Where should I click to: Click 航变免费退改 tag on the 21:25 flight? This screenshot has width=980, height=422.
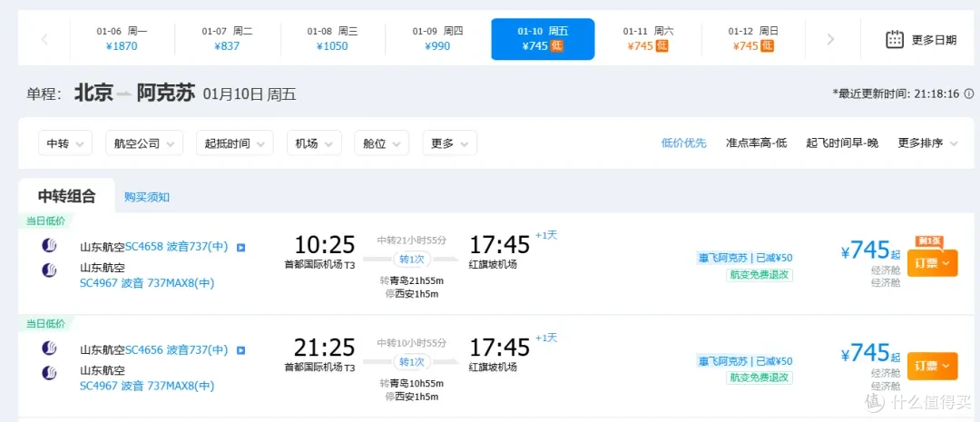pyautogui.click(x=759, y=378)
